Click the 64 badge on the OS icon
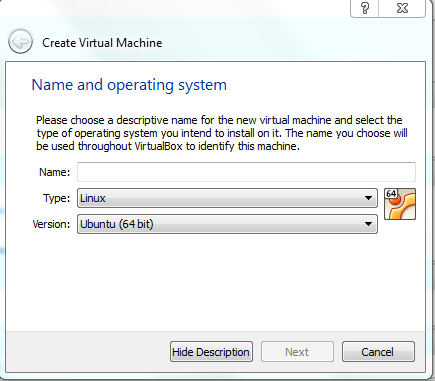Screen dimensions: 435x381 [391, 194]
